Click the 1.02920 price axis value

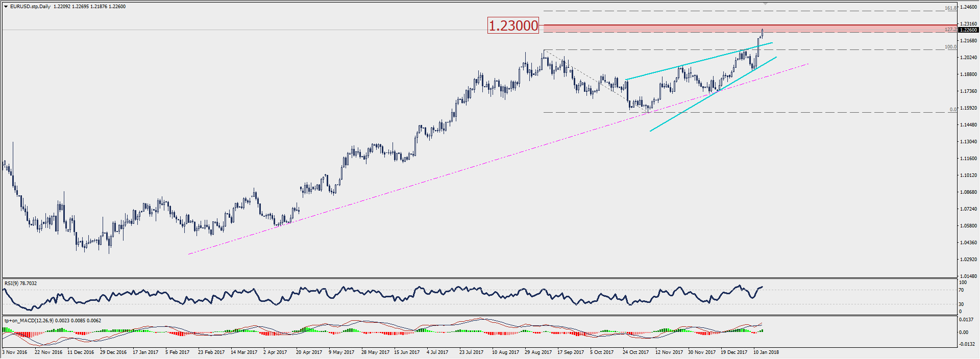point(969,260)
